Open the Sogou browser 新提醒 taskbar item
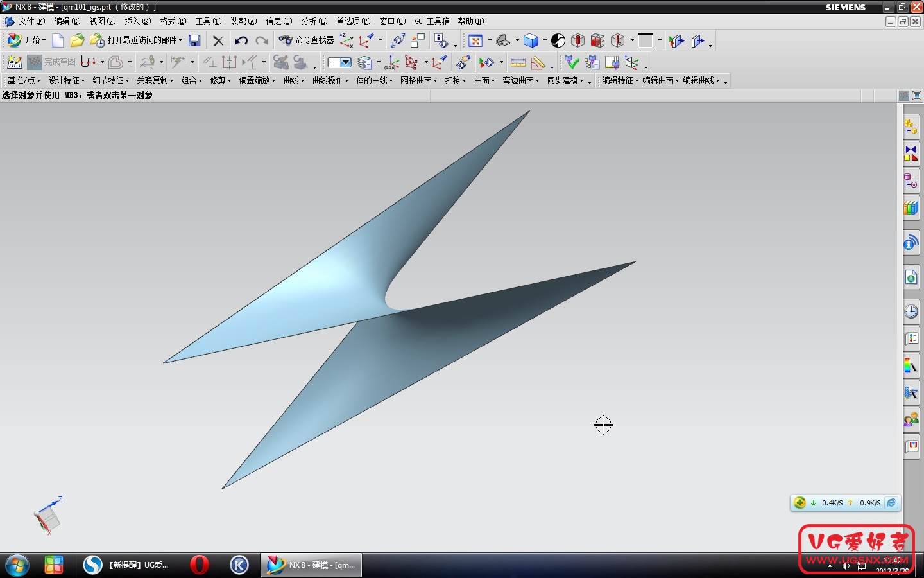 pos(126,565)
